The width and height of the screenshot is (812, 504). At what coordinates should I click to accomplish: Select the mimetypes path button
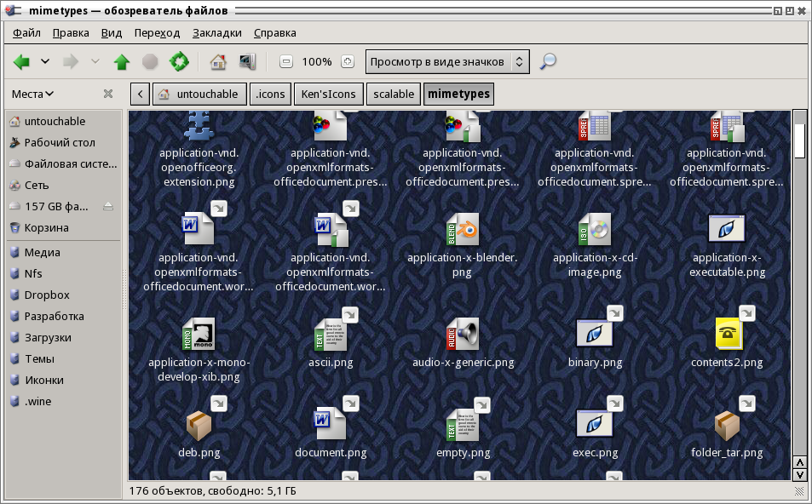point(458,94)
